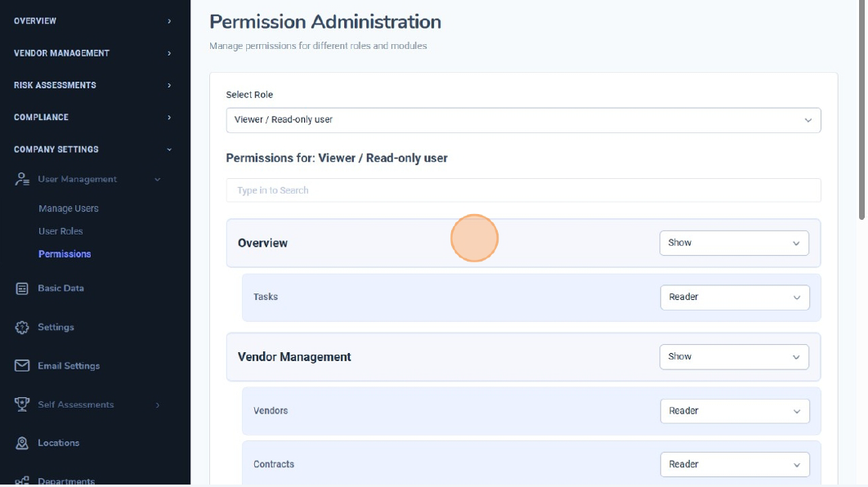
Task: Open the User Roles link
Action: (60, 231)
